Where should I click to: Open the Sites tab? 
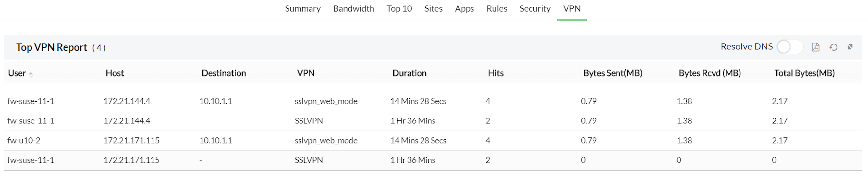coord(433,9)
